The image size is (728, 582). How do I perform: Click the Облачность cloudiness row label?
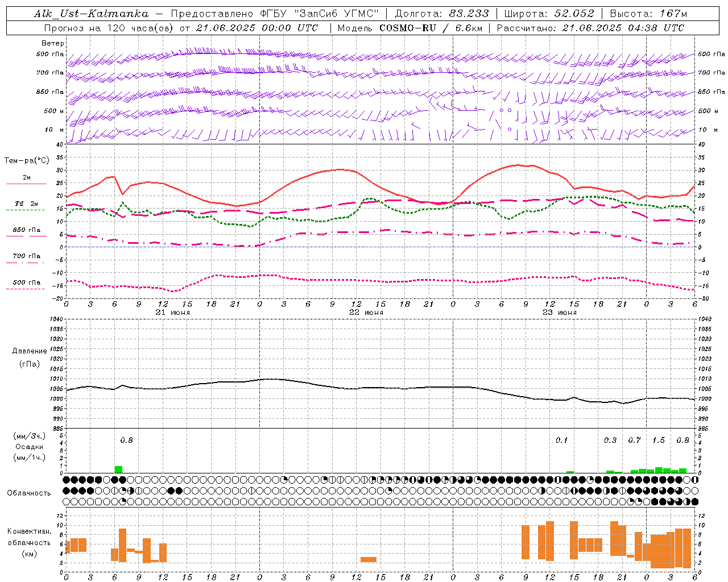click(29, 493)
